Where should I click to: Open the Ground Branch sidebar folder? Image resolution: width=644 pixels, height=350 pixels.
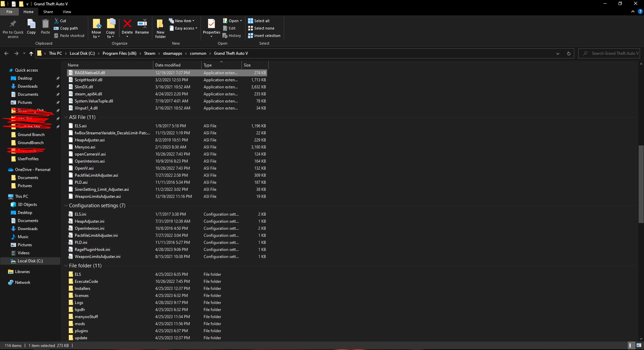tap(31, 135)
